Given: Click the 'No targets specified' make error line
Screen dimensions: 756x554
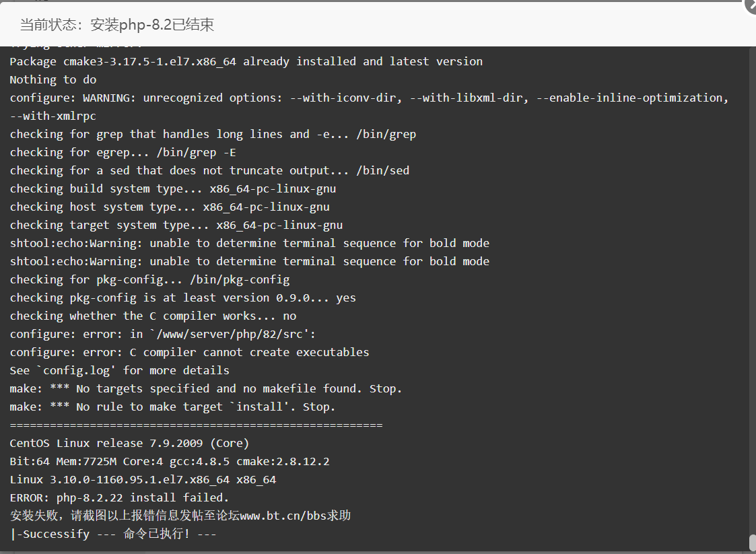Looking at the screenshot, I should [206, 388].
